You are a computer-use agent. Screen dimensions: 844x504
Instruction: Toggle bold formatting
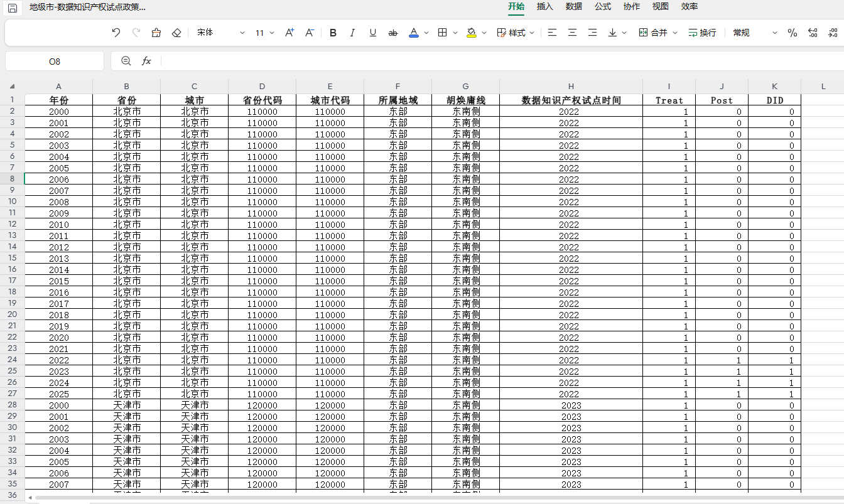(x=333, y=33)
